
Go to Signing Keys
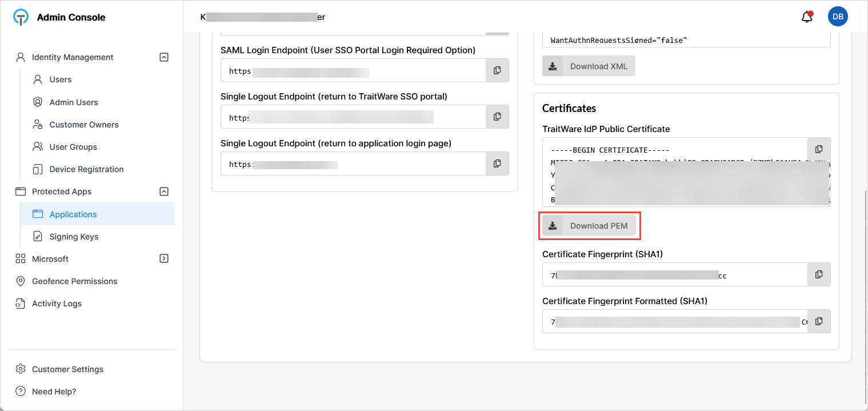pyautogui.click(x=74, y=237)
